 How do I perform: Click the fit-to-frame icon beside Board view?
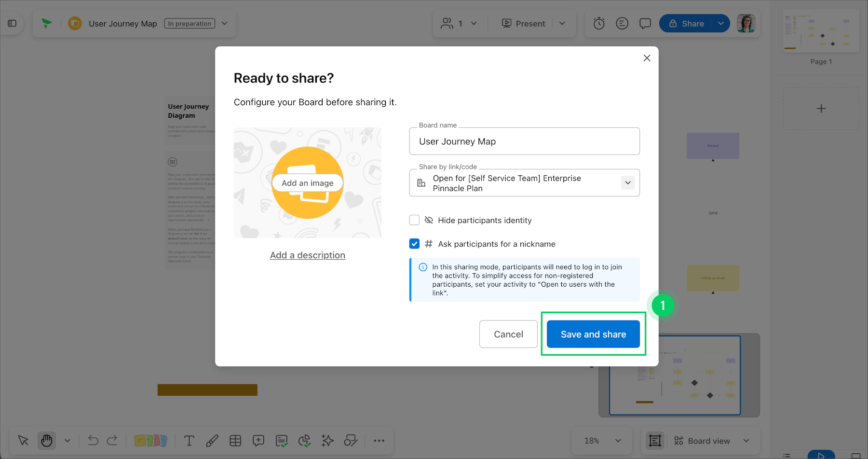pyautogui.click(x=655, y=440)
